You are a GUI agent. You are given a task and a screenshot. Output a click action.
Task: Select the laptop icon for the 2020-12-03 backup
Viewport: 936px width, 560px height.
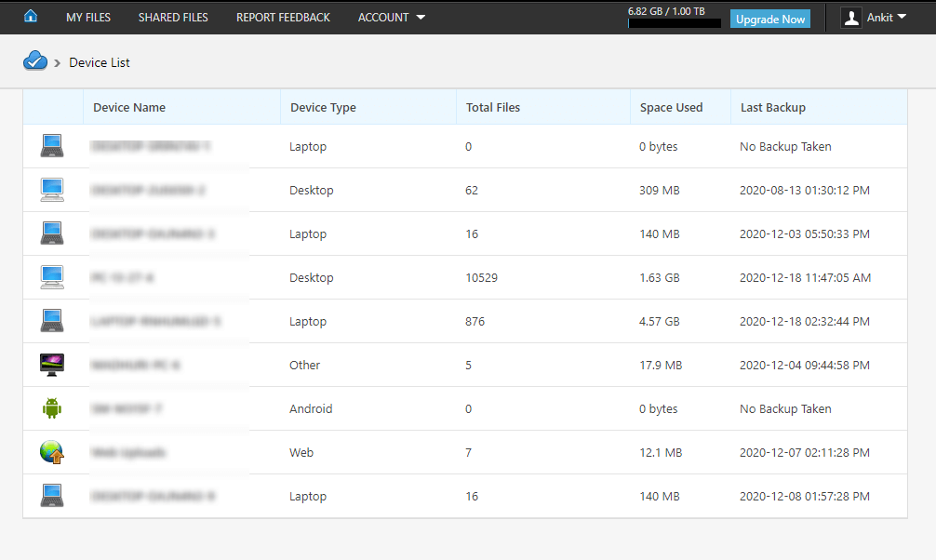click(x=52, y=233)
